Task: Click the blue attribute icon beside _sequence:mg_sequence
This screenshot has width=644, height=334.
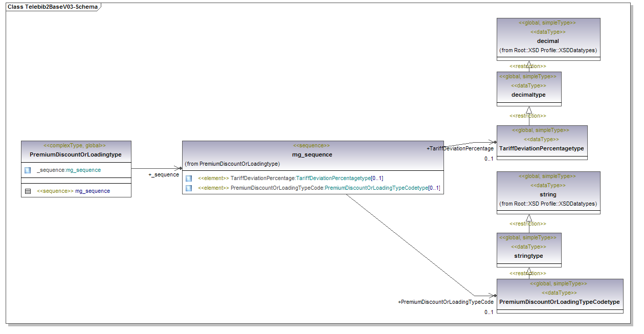Action: 28,170
